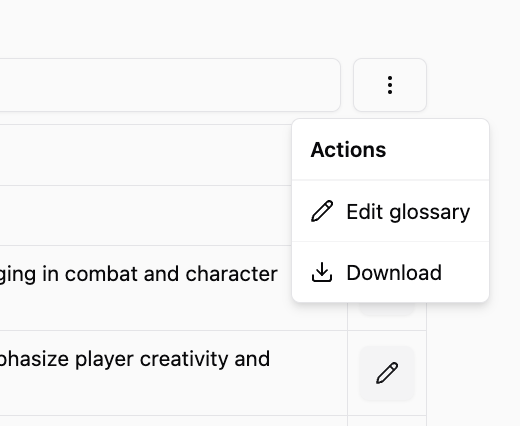This screenshot has height=426, width=520.
Task: Open the three-dot more options button
Action: [390, 85]
